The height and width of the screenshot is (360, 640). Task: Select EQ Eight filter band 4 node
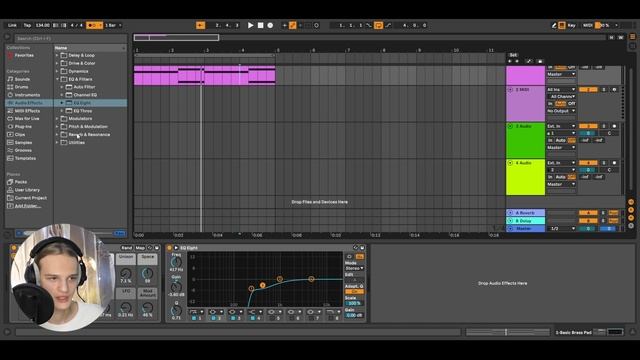(311, 279)
